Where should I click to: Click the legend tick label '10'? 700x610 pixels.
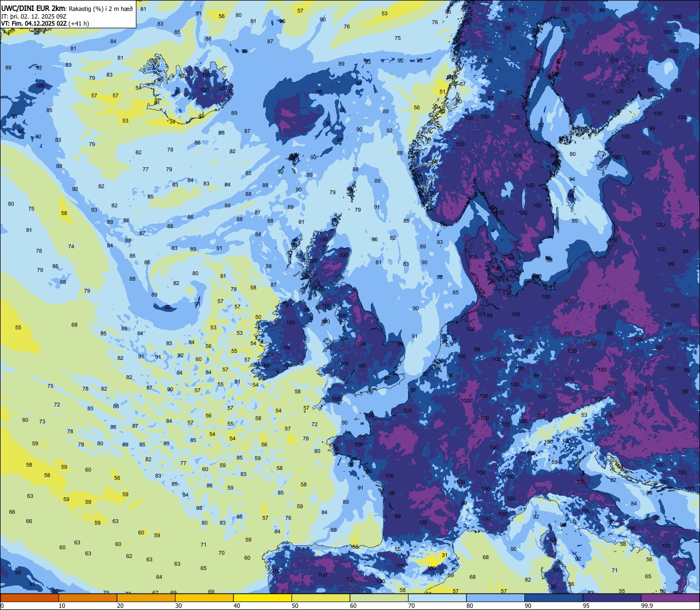[62, 606]
